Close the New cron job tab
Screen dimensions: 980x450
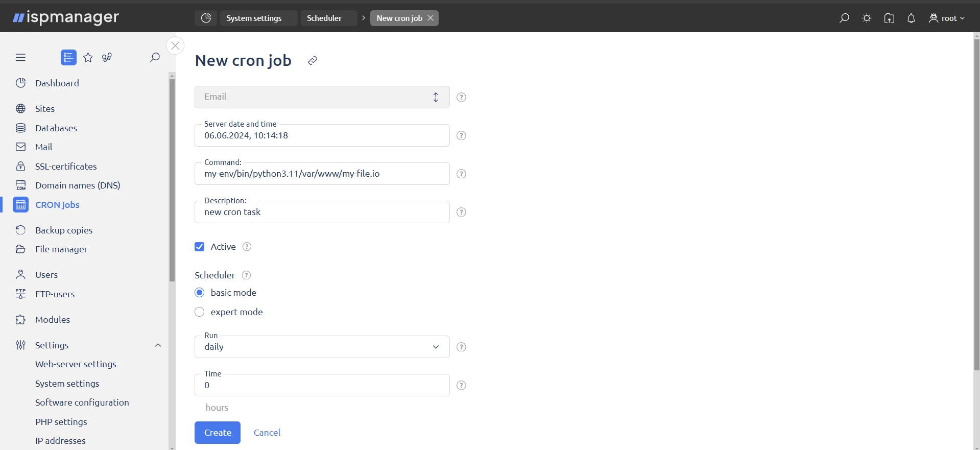431,18
